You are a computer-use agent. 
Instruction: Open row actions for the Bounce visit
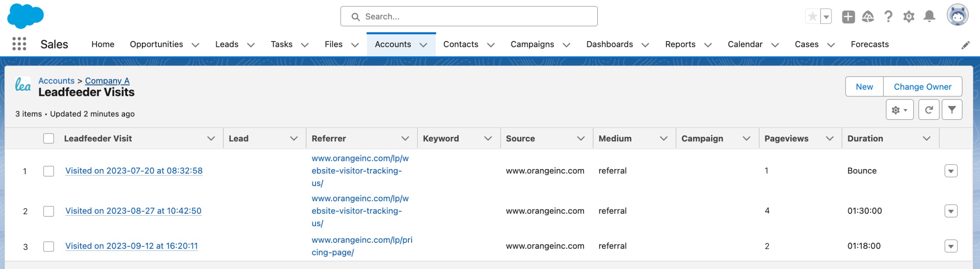[951, 171]
